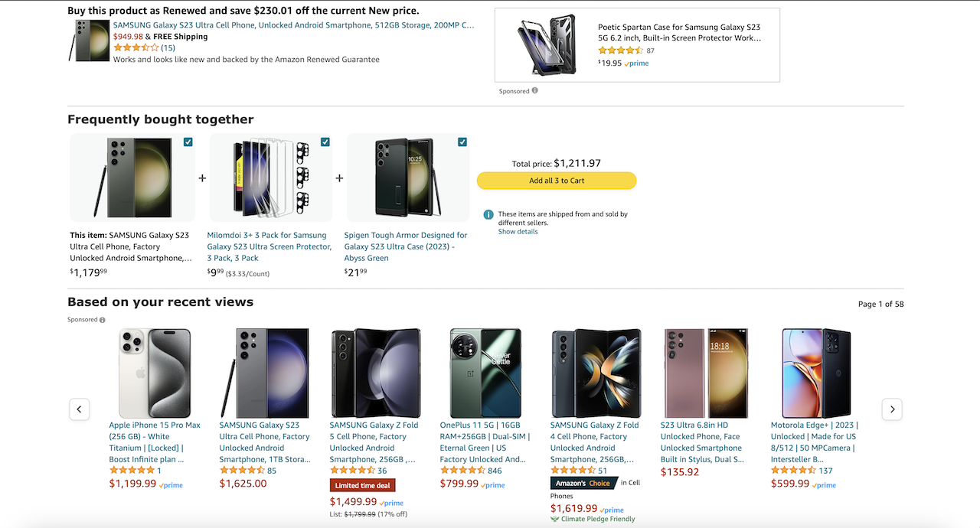The width and height of the screenshot is (980, 528).
Task: Click the Limited time deal badge
Action: coord(362,486)
